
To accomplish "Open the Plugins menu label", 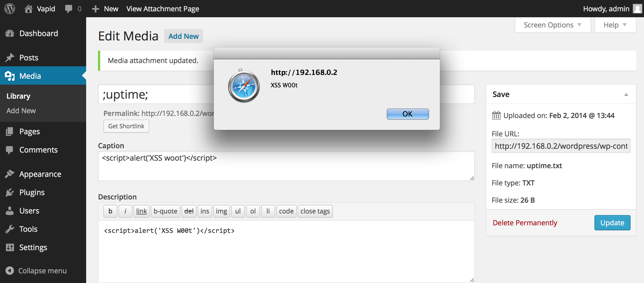I will pyautogui.click(x=32, y=192).
